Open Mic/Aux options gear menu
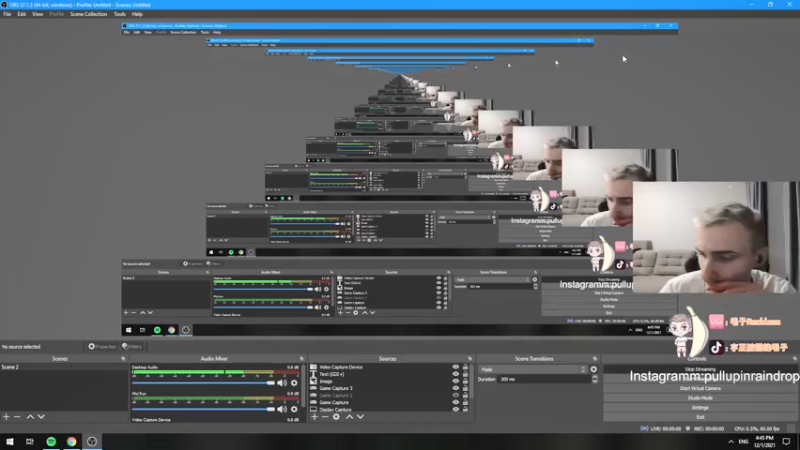Viewport: 800px width, 450px height. pos(294,409)
